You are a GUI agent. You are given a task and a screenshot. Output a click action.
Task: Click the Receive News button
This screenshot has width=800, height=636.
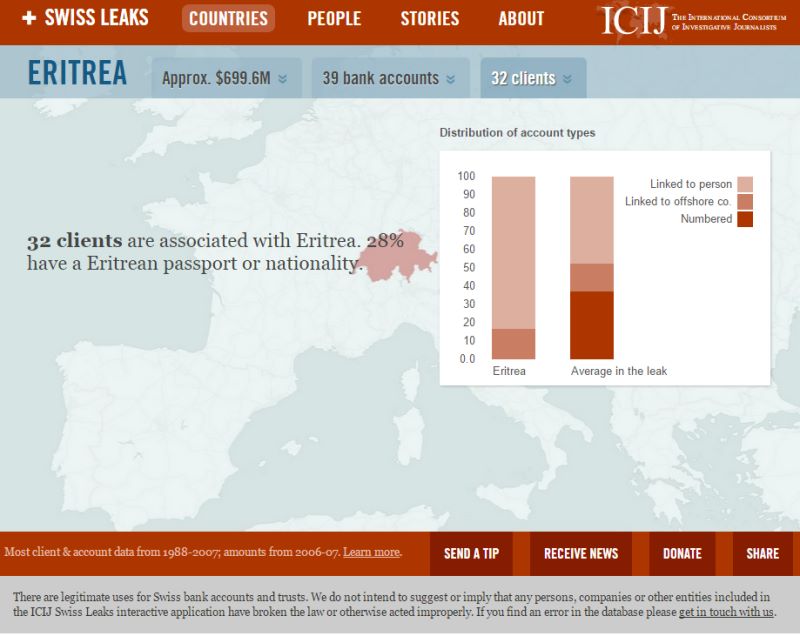coord(581,554)
